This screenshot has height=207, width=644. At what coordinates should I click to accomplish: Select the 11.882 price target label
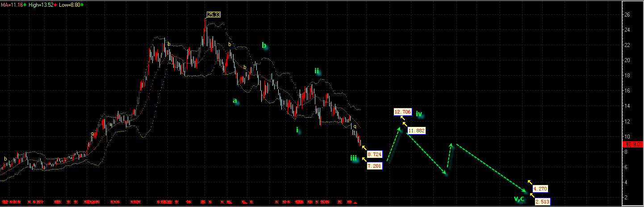coord(416,131)
